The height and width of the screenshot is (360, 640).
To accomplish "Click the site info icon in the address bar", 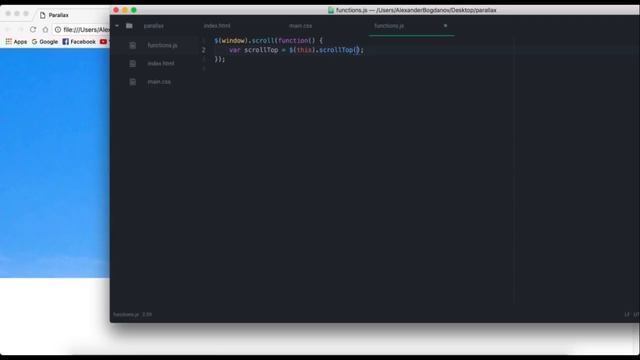I will click(x=58, y=29).
